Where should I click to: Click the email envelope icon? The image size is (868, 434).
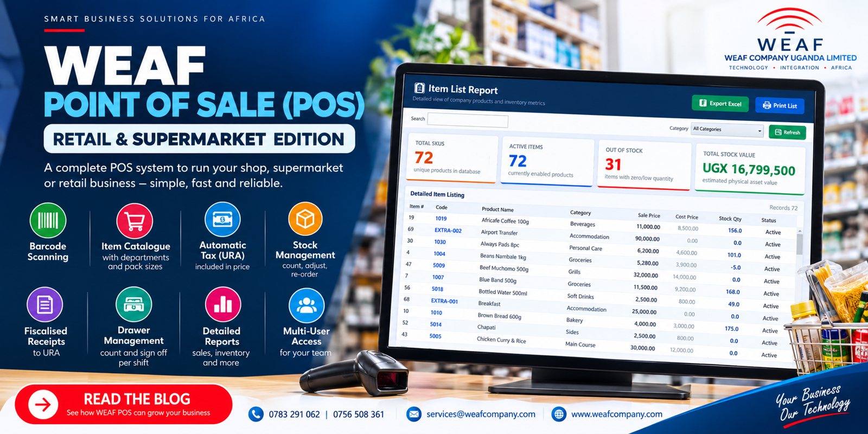coord(414,414)
